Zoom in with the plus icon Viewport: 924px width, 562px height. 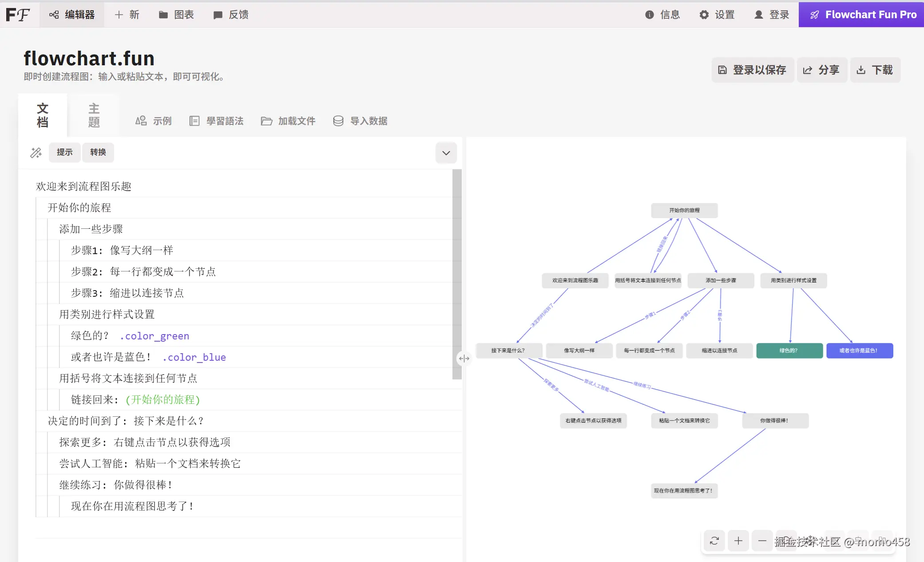[x=738, y=541]
